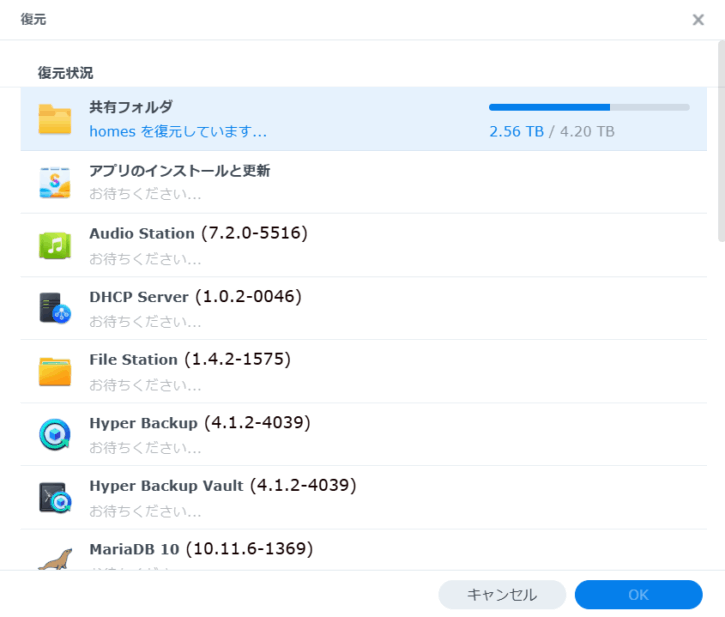The height and width of the screenshot is (617, 725).
Task: Click the Hyper Backup Vault icon
Action: pos(55,497)
